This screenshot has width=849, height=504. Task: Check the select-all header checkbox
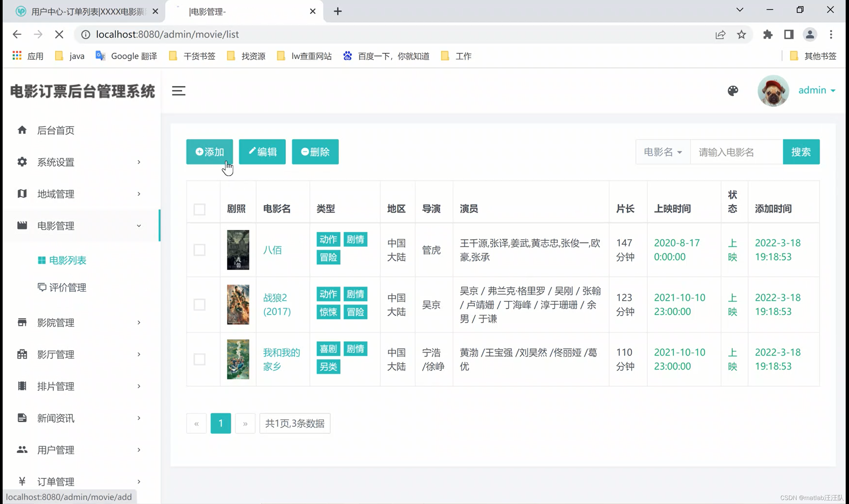(x=199, y=209)
